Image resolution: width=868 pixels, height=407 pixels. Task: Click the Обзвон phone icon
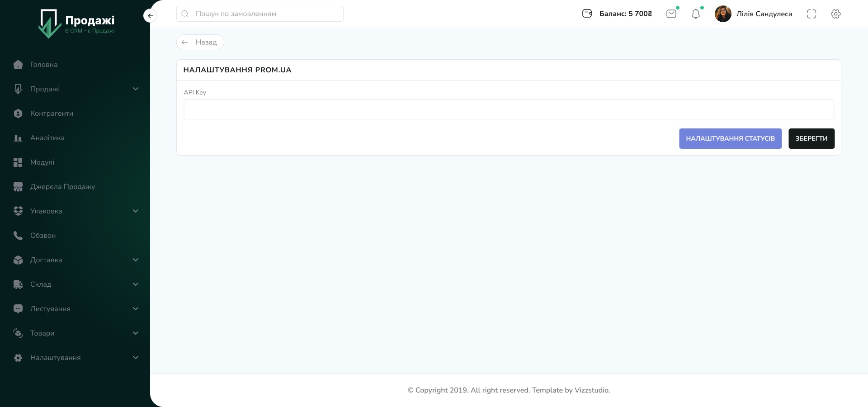pyautogui.click(x=18, y=236)
